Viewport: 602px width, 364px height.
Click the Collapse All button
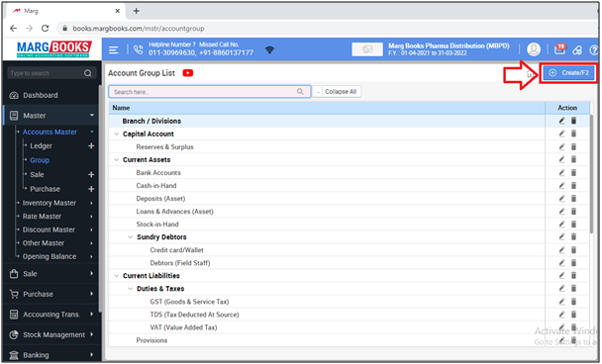coord(337,92)
